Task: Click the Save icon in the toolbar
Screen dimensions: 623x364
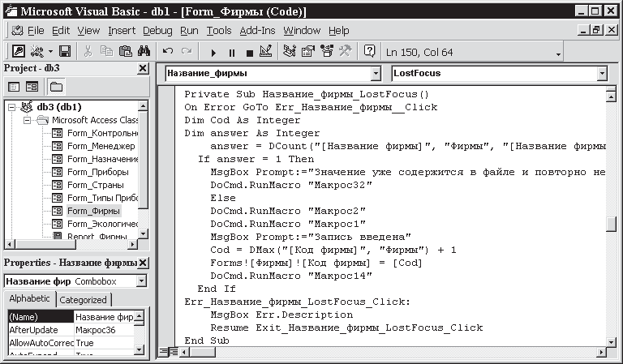Action: [x=64, y=52]
